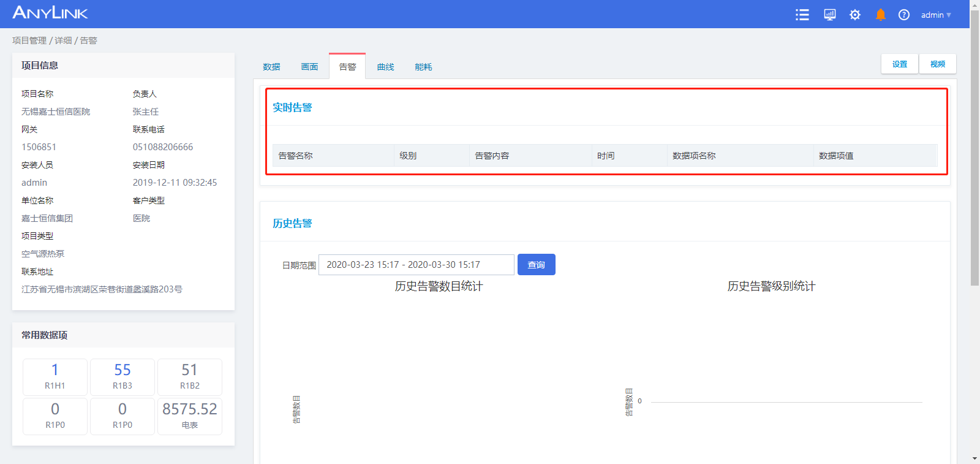Click the 视频 button

coord(938,64)
